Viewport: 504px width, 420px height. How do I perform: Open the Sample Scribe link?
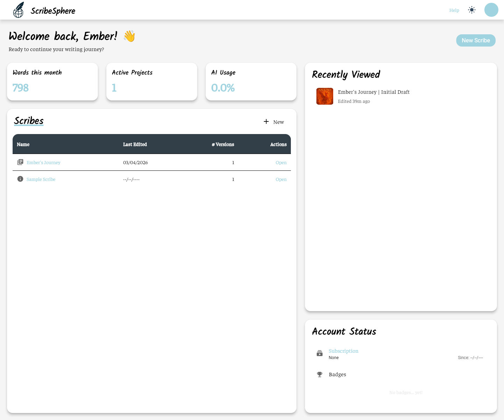tap(41, 179)
